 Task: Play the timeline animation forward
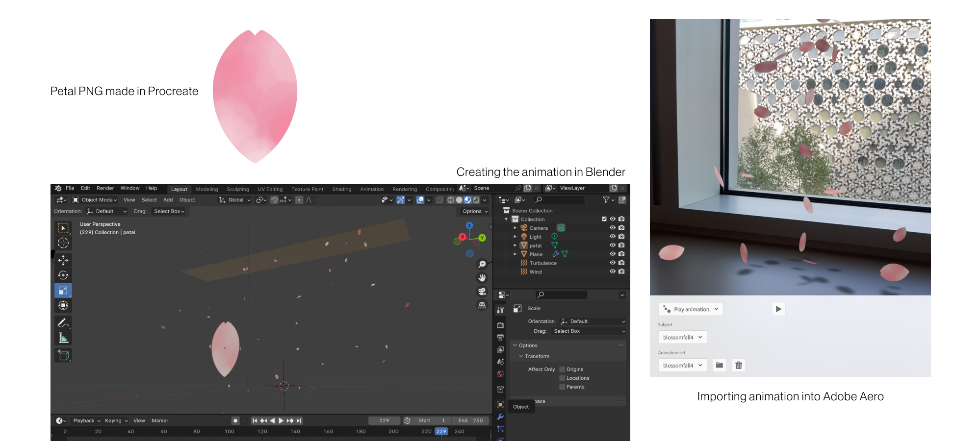coord(281,420)
